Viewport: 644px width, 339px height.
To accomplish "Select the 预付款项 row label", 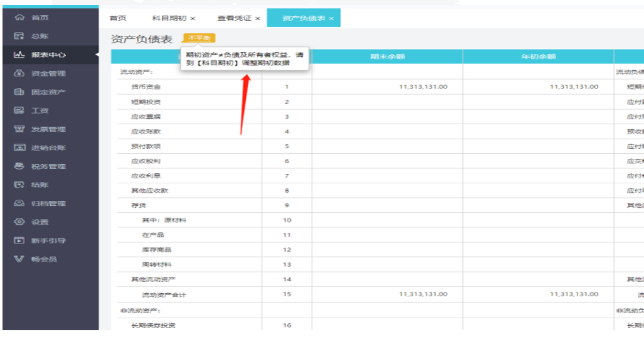I will point(146,146).
